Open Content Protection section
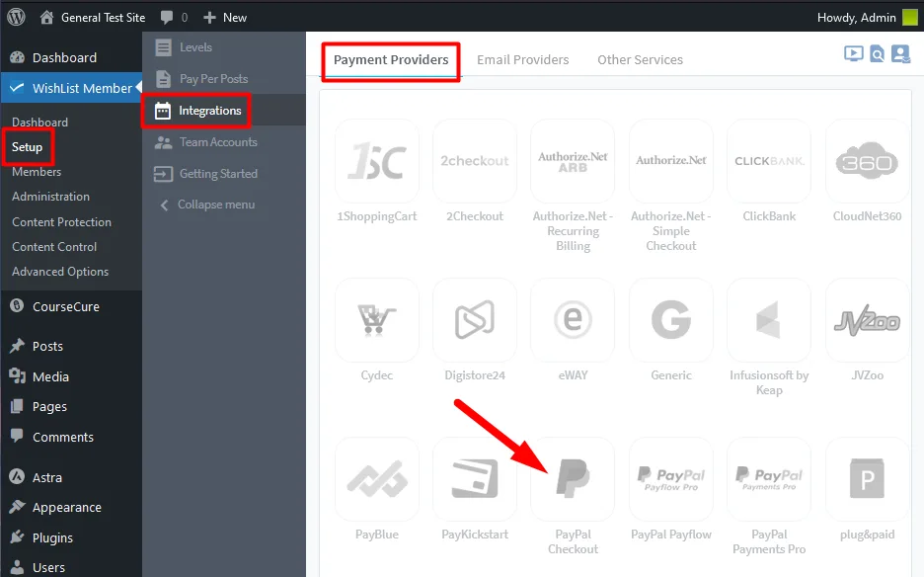Viewport: 924px width, 577px height. pos(61,222)
